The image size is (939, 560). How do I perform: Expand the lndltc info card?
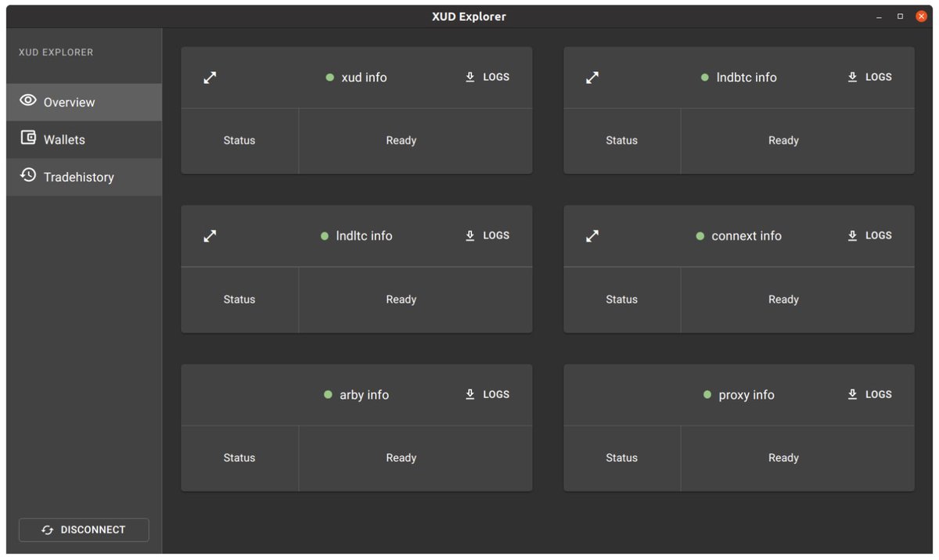tap(210, 235)
